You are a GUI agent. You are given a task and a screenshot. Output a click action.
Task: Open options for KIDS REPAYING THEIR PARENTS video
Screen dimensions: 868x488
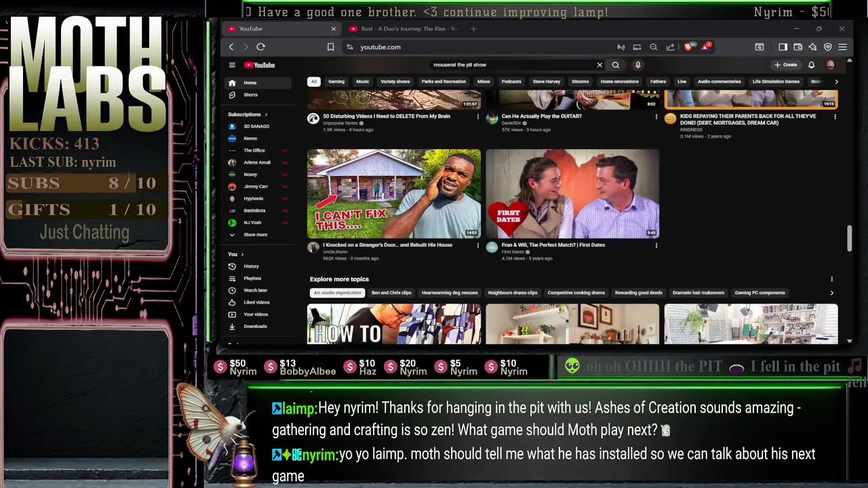pyautogui.click(x=835, y=117)
